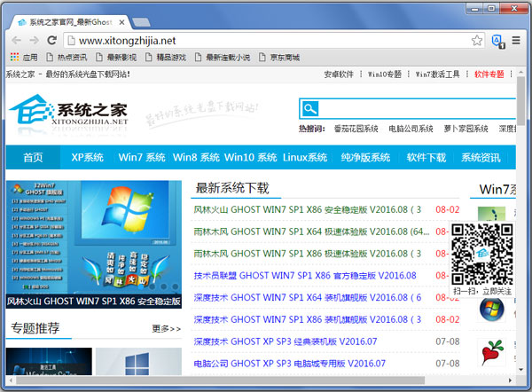Open Win8 系统 nav tab
The image size is (532, 392).
tap(196, 158)
